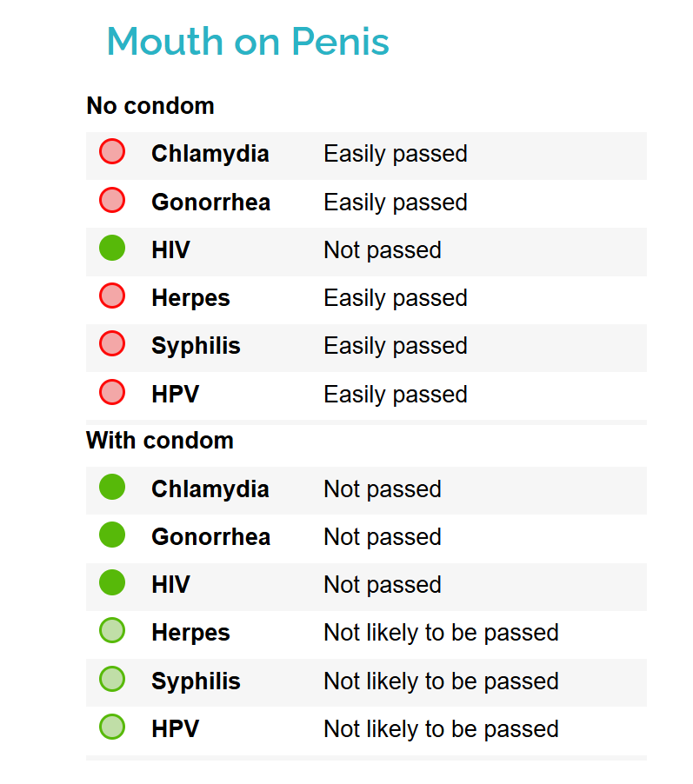Click the red circle icon beside Gonorrhea, no condom
The width and height of the screenshot is (693, 784).
112,201
